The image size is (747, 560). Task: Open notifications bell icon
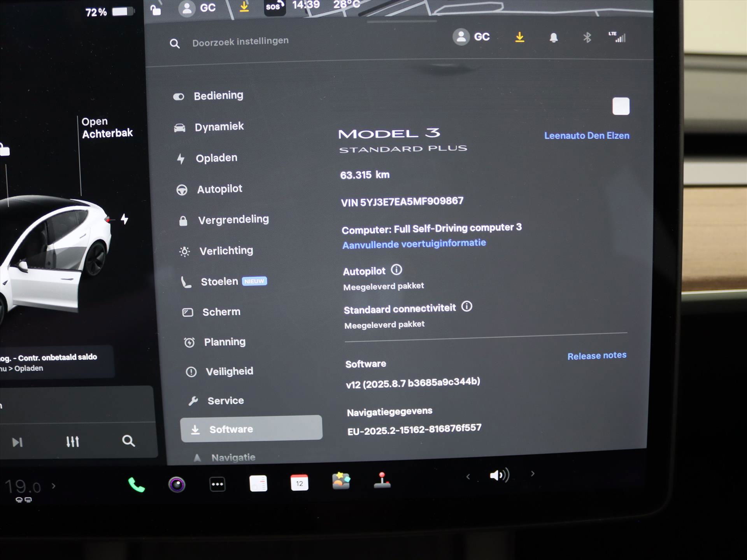click(x=554, y=38)
